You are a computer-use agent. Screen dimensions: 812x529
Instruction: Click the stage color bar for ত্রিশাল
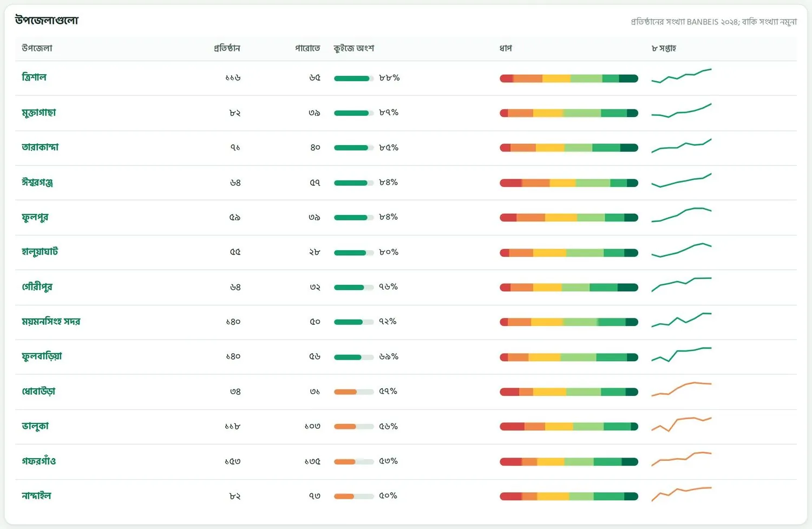coord(569,79)
